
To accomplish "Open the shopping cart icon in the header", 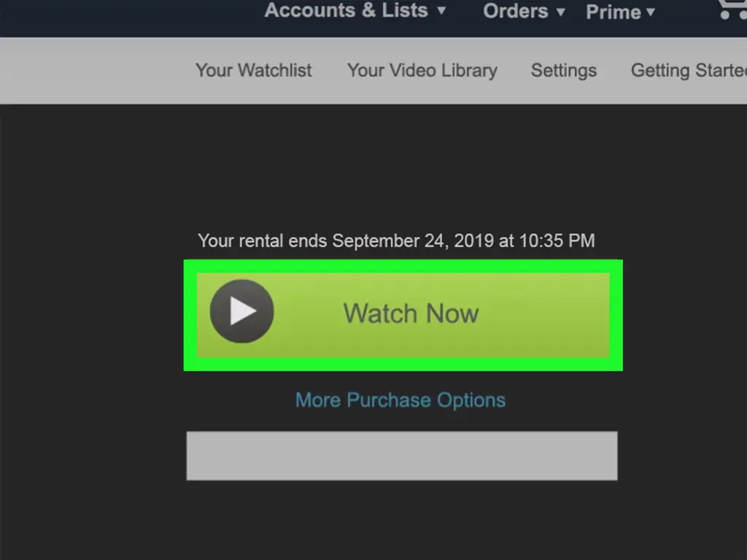I will coord(734,9).
